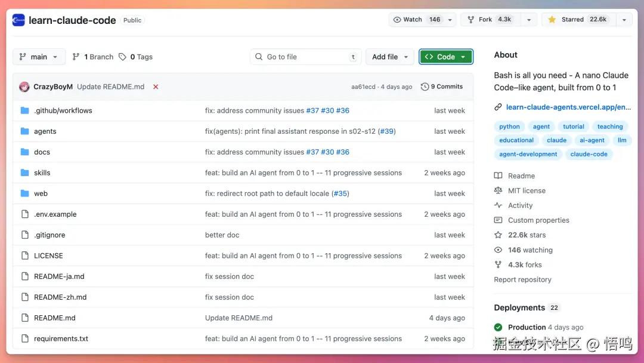Click the README-zh.md file icon
This screenshot has width=644, height=363.
click(24, 297)
